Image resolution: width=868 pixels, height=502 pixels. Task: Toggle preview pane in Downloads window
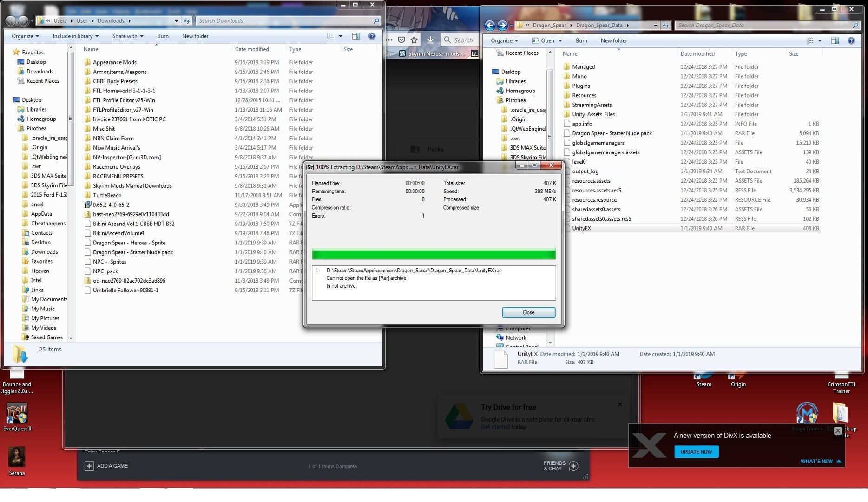[x=356, y=36]
